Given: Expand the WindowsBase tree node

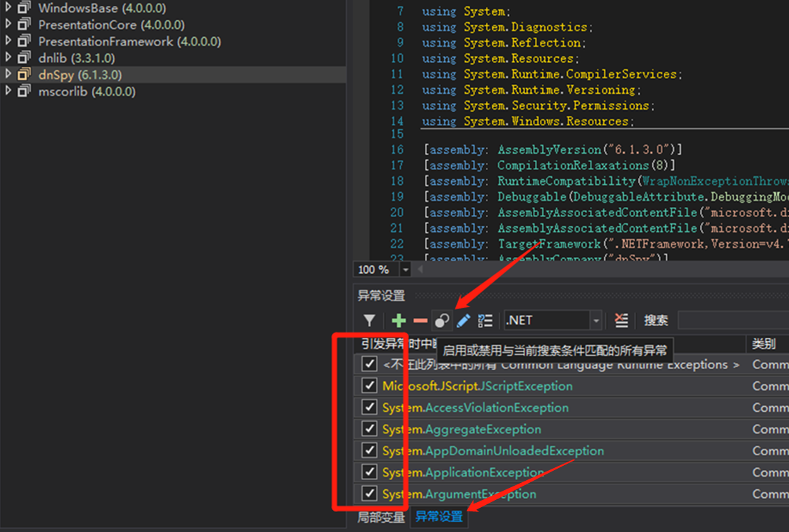Looking at the screenshot, I should (x=8, y=7).
